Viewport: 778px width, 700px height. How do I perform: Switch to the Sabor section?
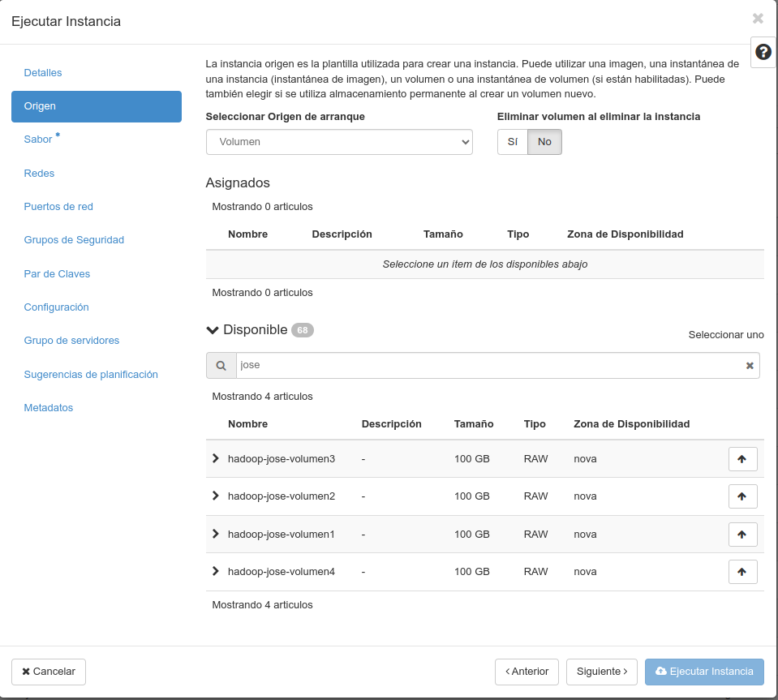(38, 139)
